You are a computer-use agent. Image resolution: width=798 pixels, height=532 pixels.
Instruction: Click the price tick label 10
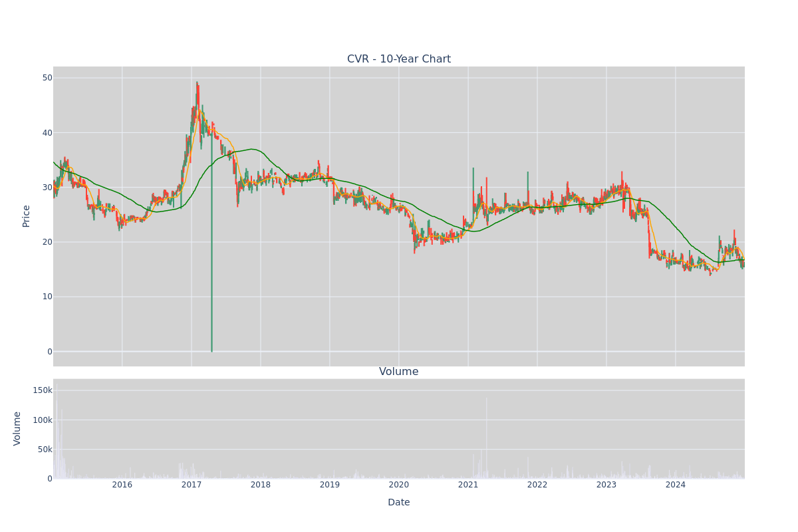[47, 297]
